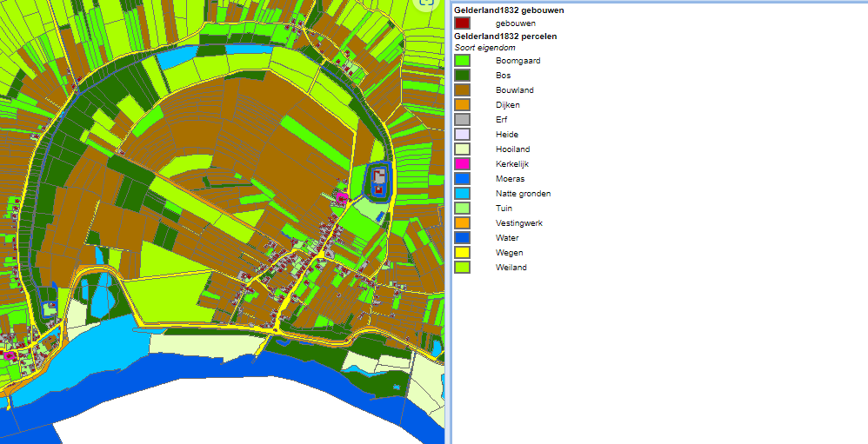Viewport: 868px width, 444px height.
Task: Click the Wegen yellow swatch
Action: click(x=462, y=253)
